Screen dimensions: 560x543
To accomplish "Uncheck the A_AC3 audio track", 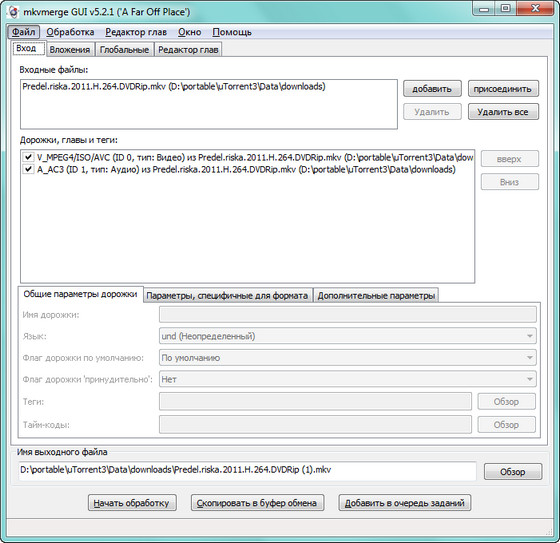I will [x=28, y=169].
